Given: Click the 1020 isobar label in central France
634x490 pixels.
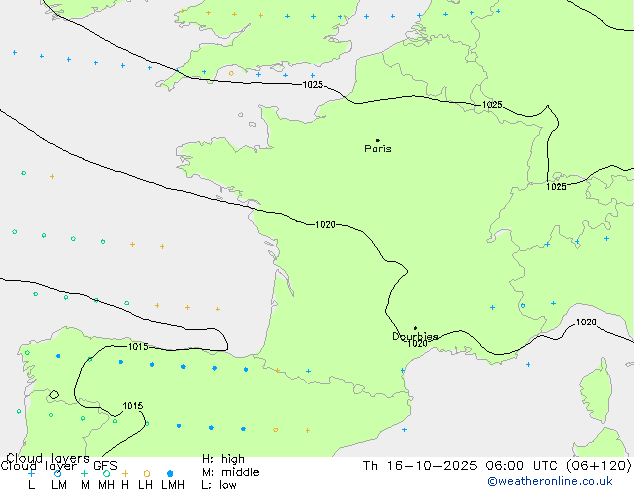Looking at the screenshot, I should (x=325, y=224).
